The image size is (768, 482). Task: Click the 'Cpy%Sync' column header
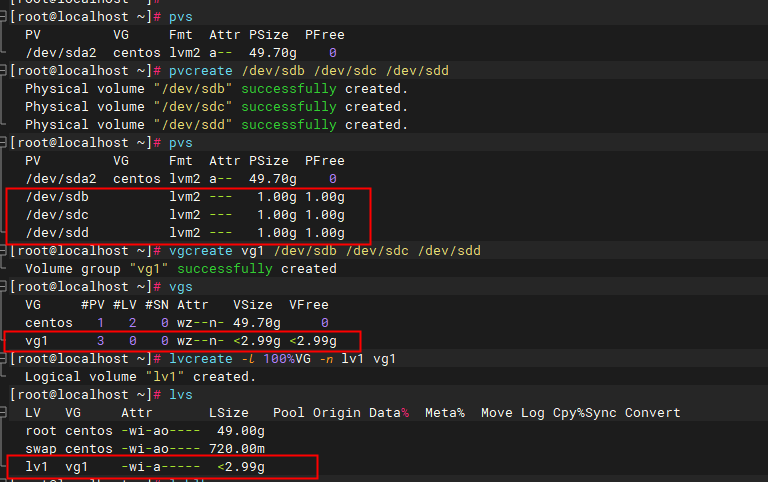coord(585,413)
